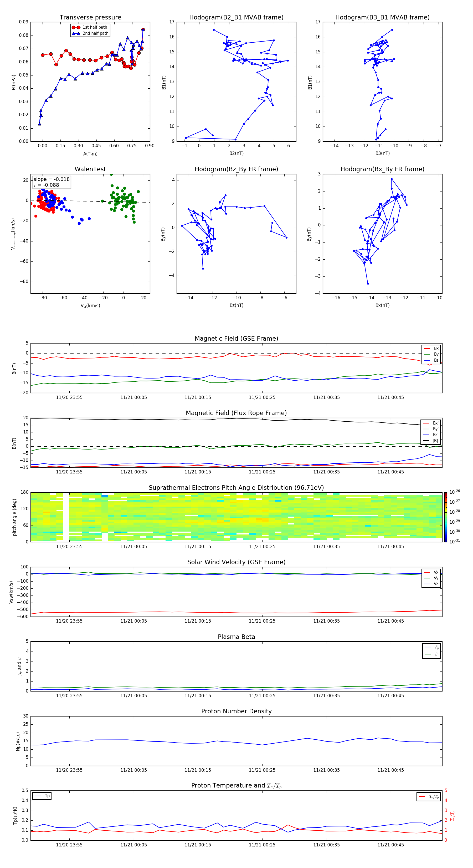Select |B| in the Flux Rope legend
The height and width of the screenshot is (868, 473).
click(x=431, y=441)
